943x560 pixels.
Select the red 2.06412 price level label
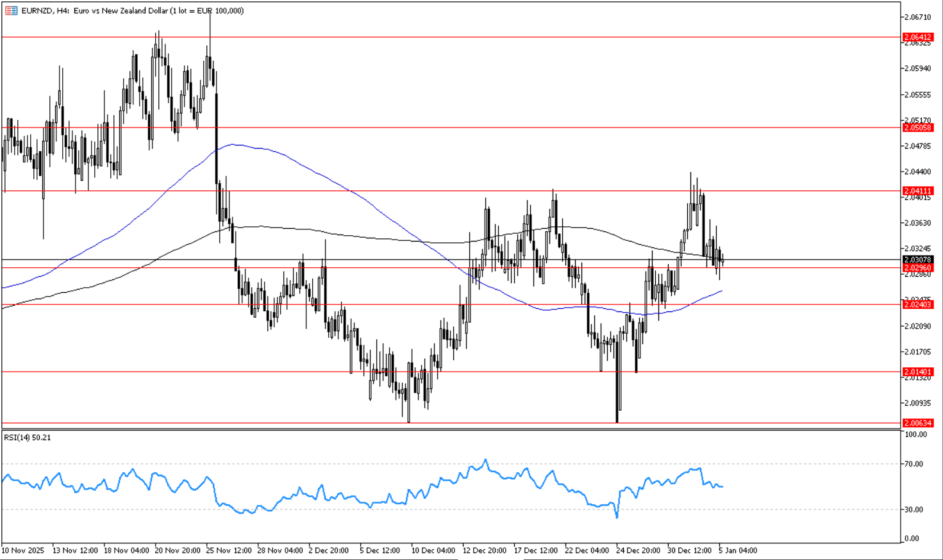[917, 37]
